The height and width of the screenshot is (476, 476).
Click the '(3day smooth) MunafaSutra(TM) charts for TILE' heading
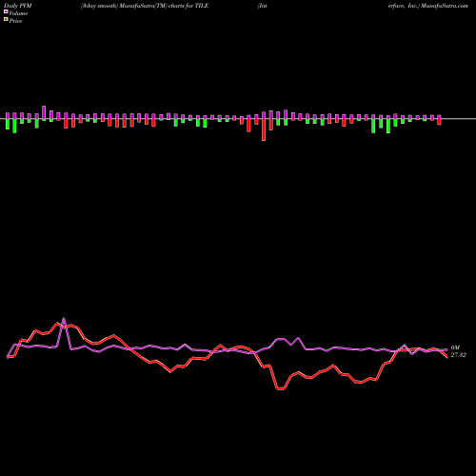145,6
